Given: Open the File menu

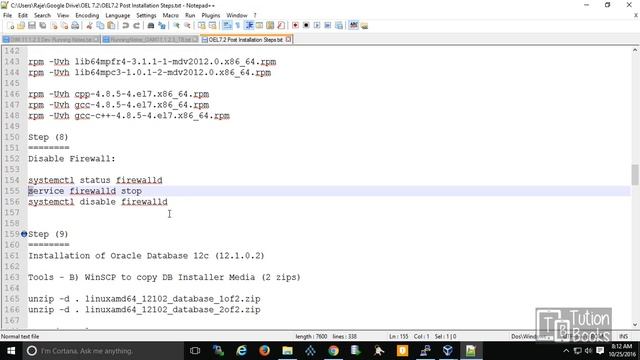Looking at the screenshot, I should point(7,16).
